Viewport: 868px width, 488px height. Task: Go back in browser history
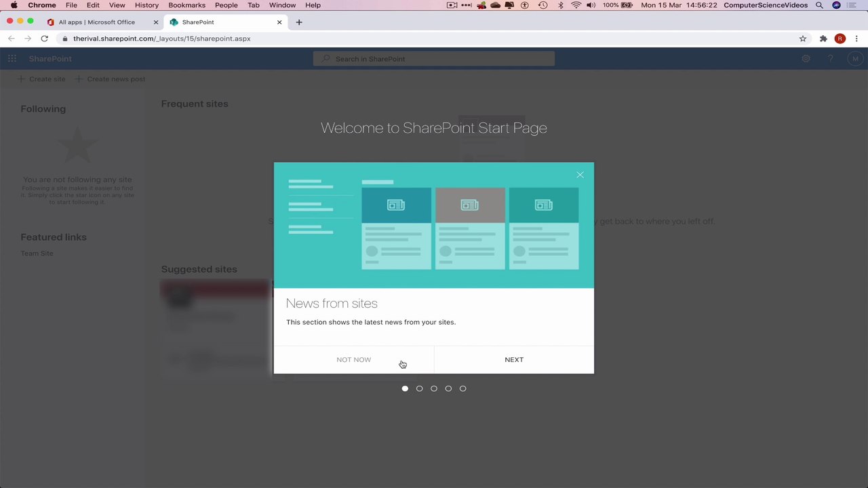click(12, 39)
